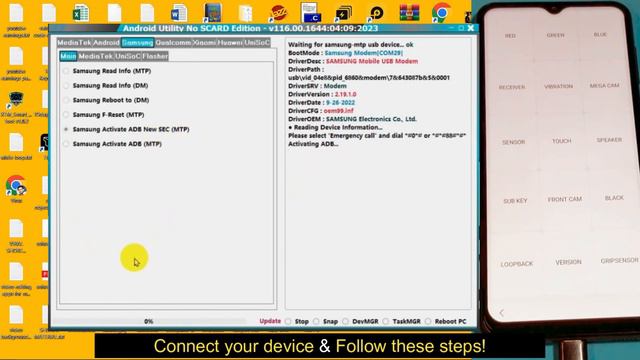Image resolution: width=640 pixels, height=360 pixels.
Task: Tap RECEIVER test on the phone
Action: (512, 87)
